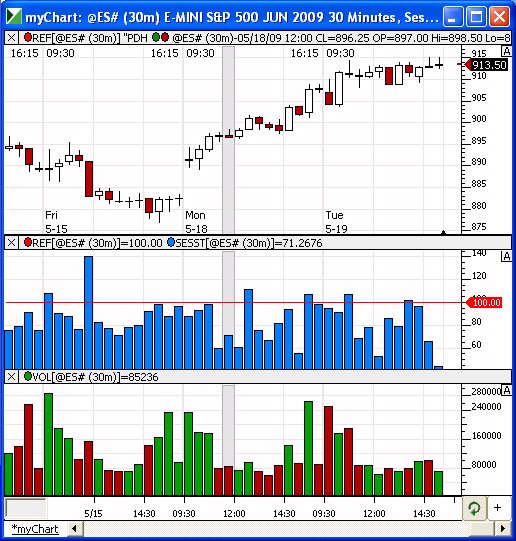The image size is (516, 541).
Task: Click the empty input box bottom left
Action: pos(26,508)
